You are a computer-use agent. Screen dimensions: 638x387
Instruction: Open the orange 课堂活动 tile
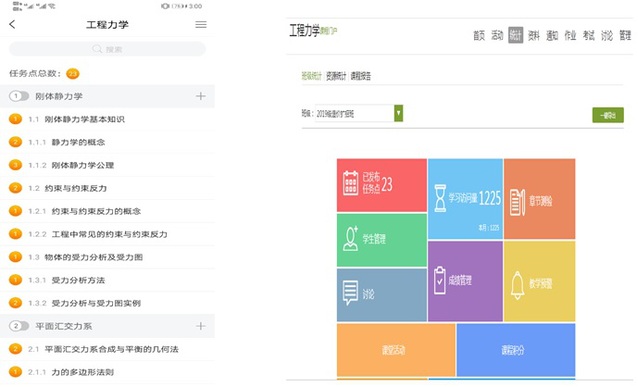click(x=396, y=350)
